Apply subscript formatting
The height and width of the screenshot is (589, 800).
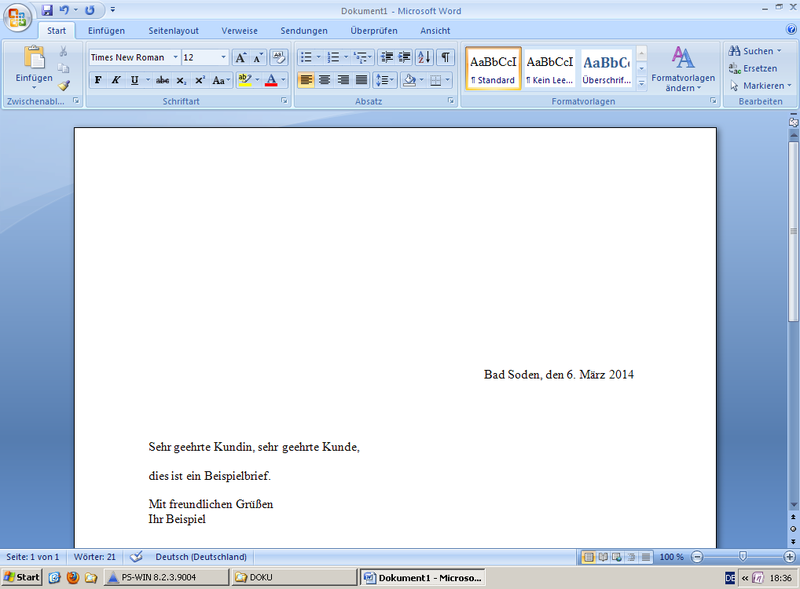coord(181,80)
